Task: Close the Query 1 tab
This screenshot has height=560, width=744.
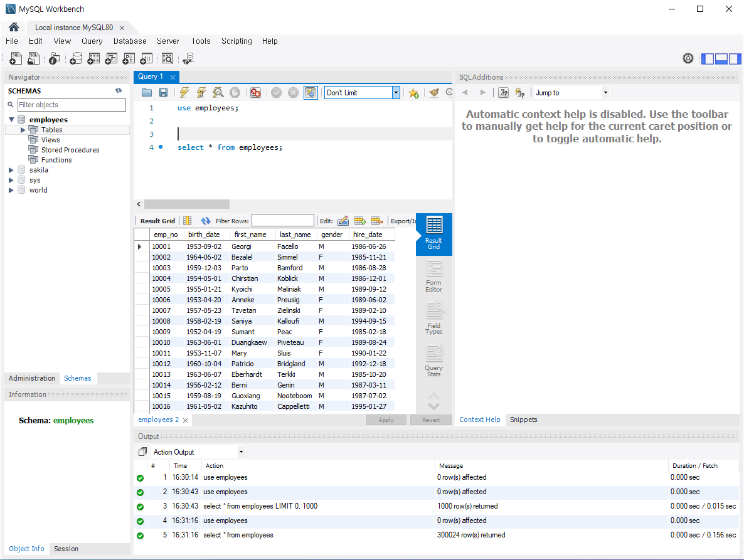Action: point(173,77)
